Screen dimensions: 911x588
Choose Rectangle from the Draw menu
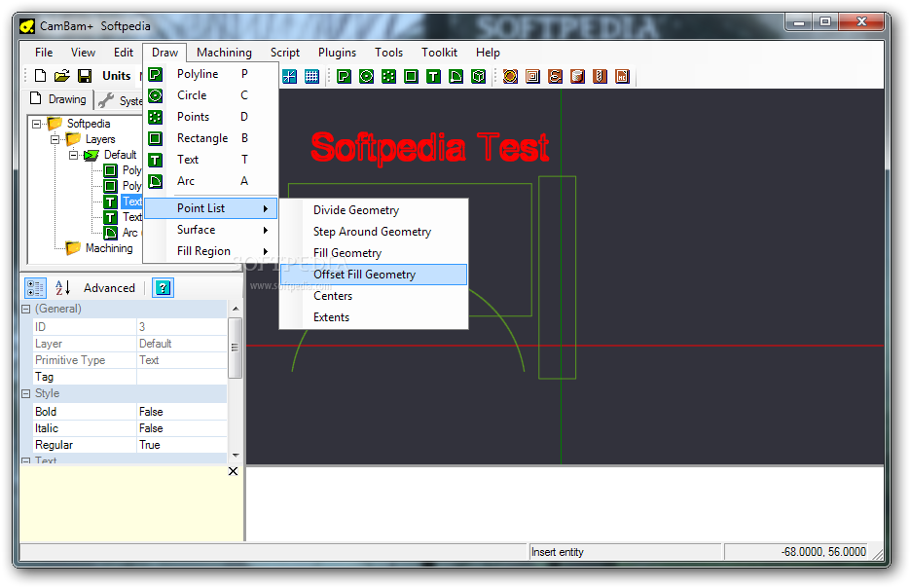coord(210,138)
